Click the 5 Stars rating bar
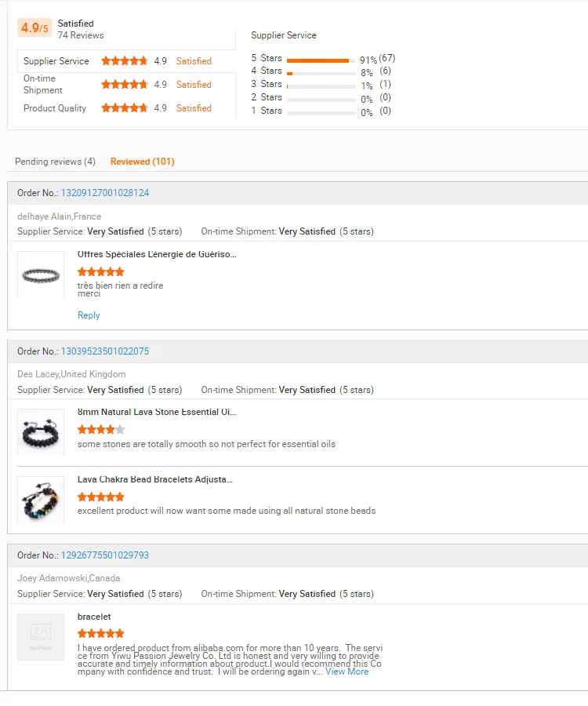 coord(321,60)
